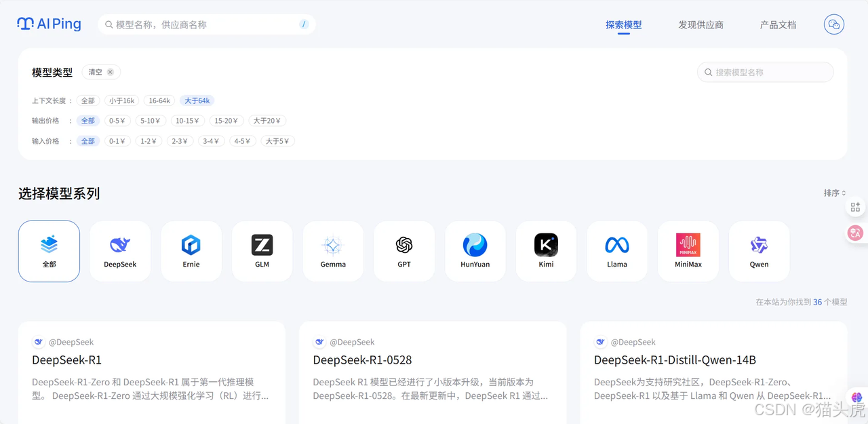The image size is (868, 424).
Task: Click the search magnifier icon in header
Action: (108, 24)
